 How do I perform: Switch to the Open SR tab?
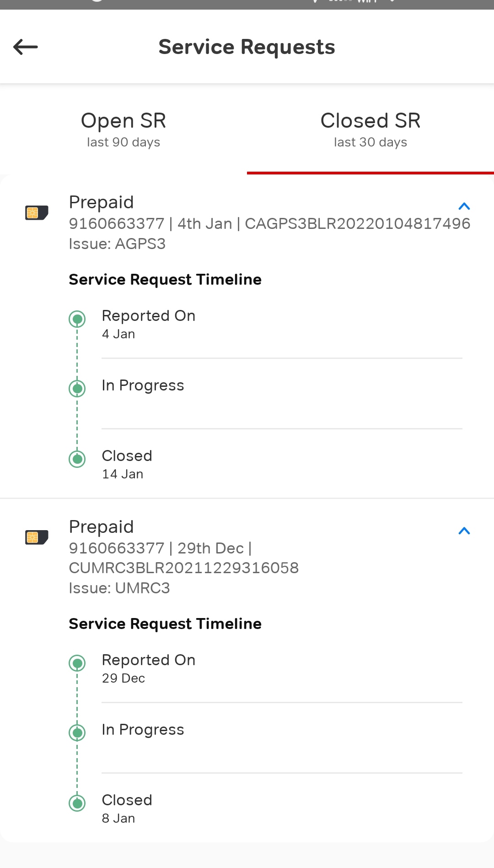click(123, 129)
